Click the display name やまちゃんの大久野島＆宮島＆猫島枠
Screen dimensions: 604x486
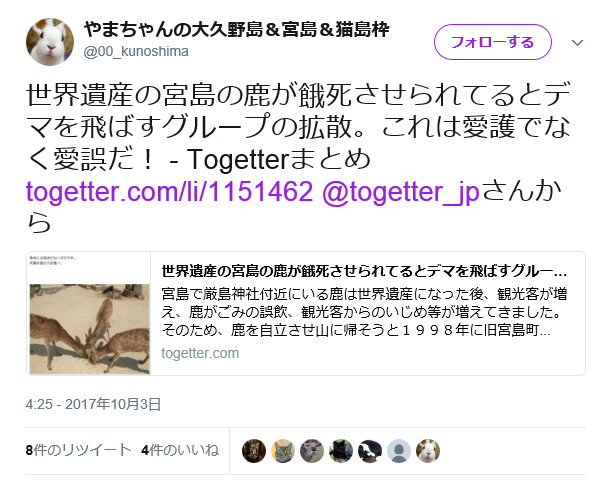coord(237,29)
